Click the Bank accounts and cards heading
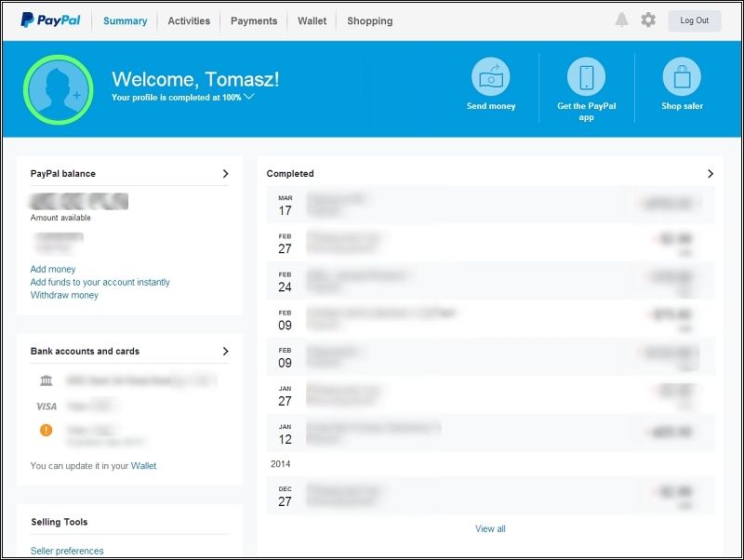This screenshot has height=560, width=744. point(85,352)
